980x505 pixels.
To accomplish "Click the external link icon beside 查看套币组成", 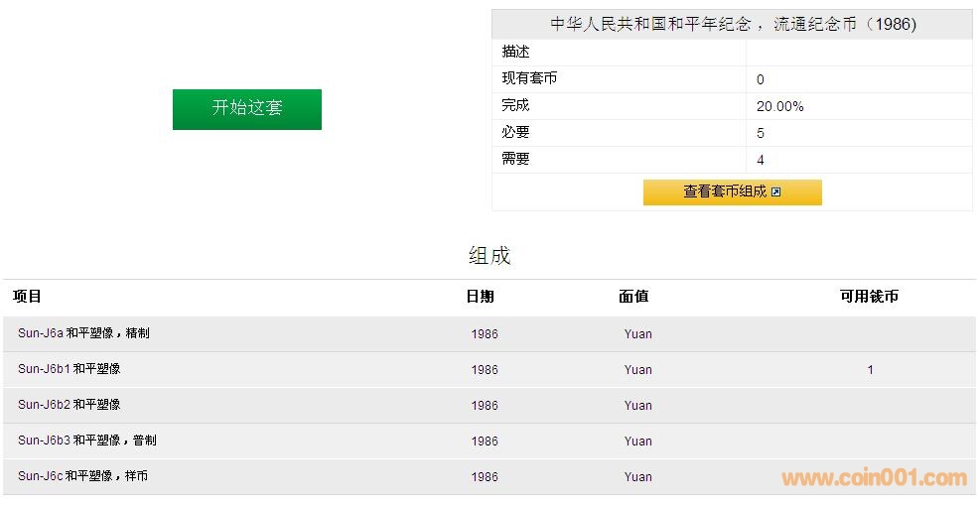I will tap(776, 192).
